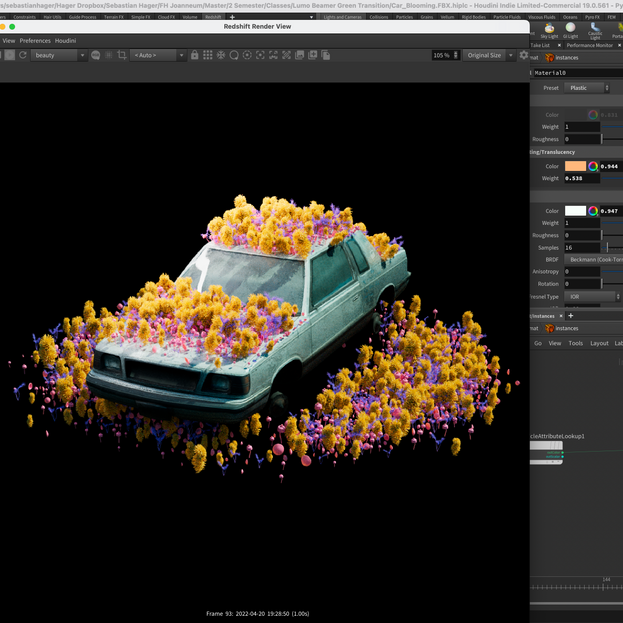This screenshot has width=623, height=623.
Task: Open network editor Tools menu
Action: tap(575, 343)
